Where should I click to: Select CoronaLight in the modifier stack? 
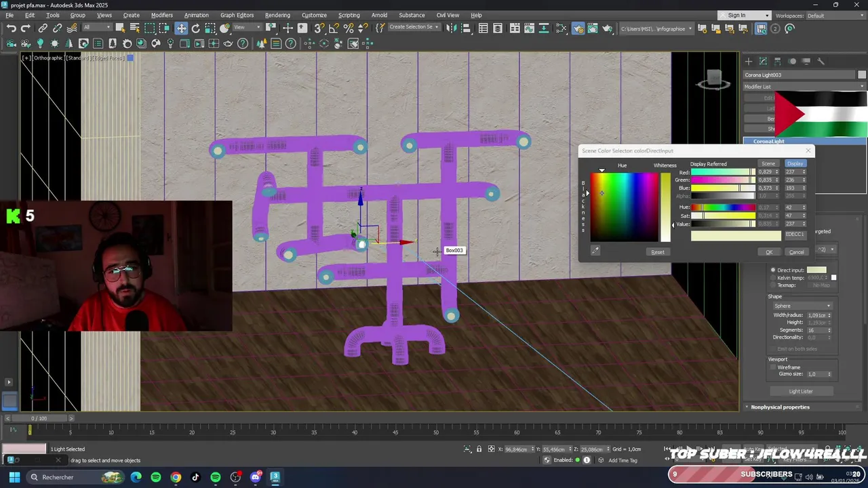(x=804, y=141)
